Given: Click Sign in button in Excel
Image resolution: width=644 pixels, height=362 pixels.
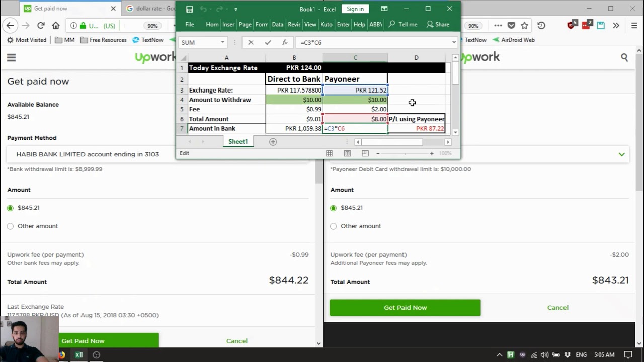Looking at the screenshot, I should coord(355,9).
